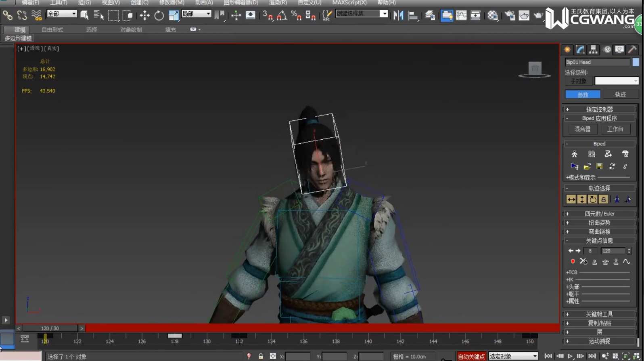Click the Unlink Selection tool

(22, 15)
